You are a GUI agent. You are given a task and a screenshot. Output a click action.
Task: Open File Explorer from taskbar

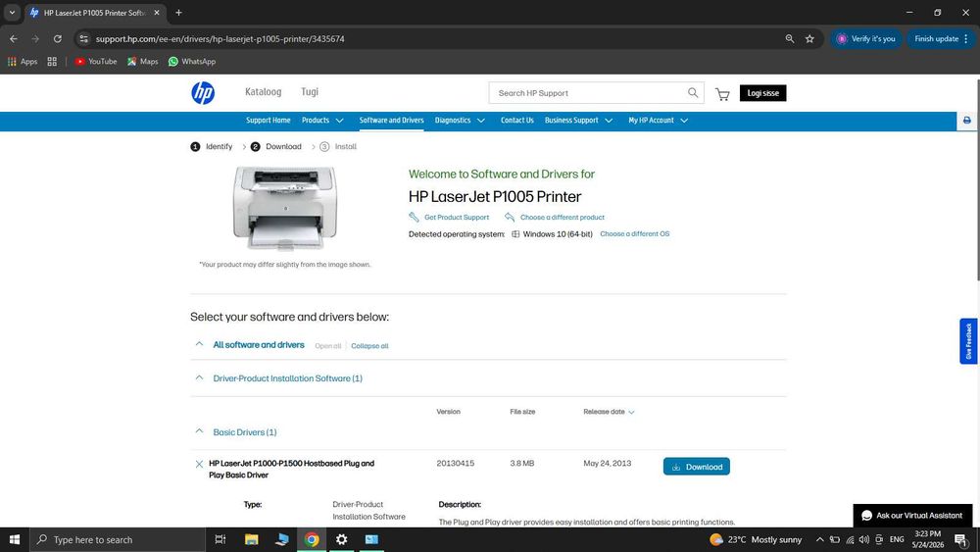pyautogui.click(x=251, y=539)
